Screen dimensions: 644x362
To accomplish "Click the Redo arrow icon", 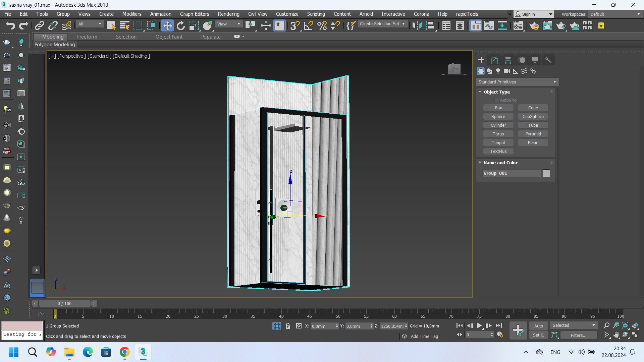I will coord(23,26).
